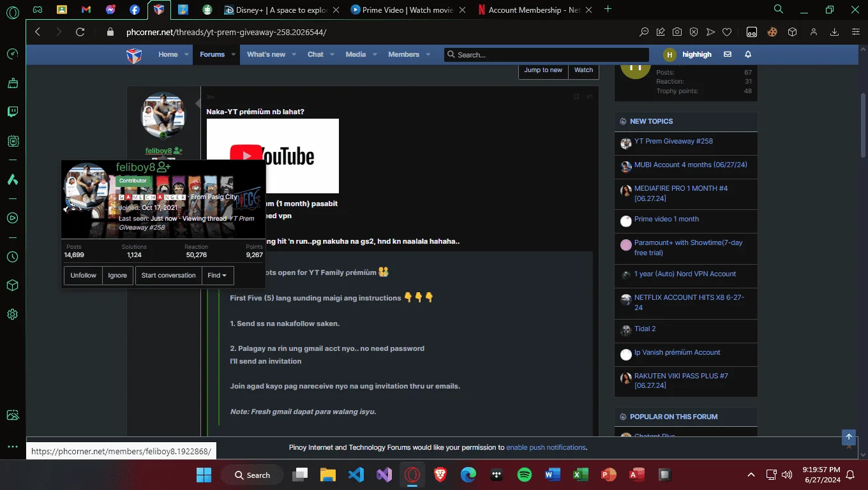Open Settings gear in the sidebar
Image resolution: width=868 pixels, height=490 pixels.
(x=13, y=314)
